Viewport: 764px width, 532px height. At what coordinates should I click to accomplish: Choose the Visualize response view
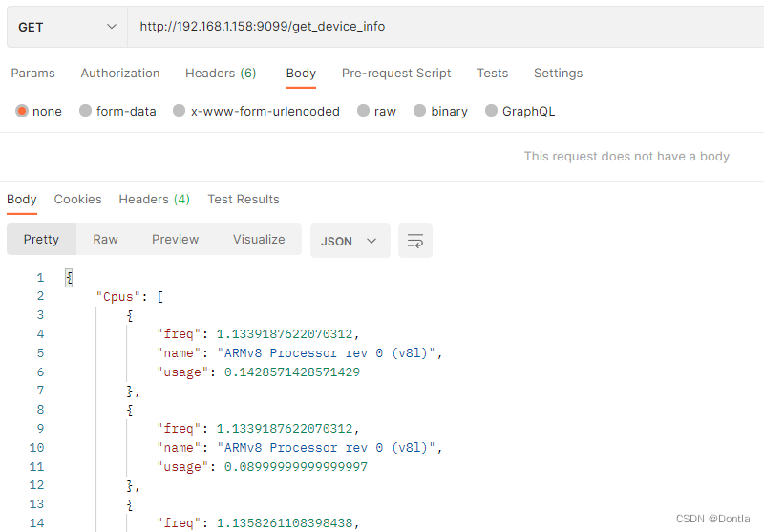[259, 239]
